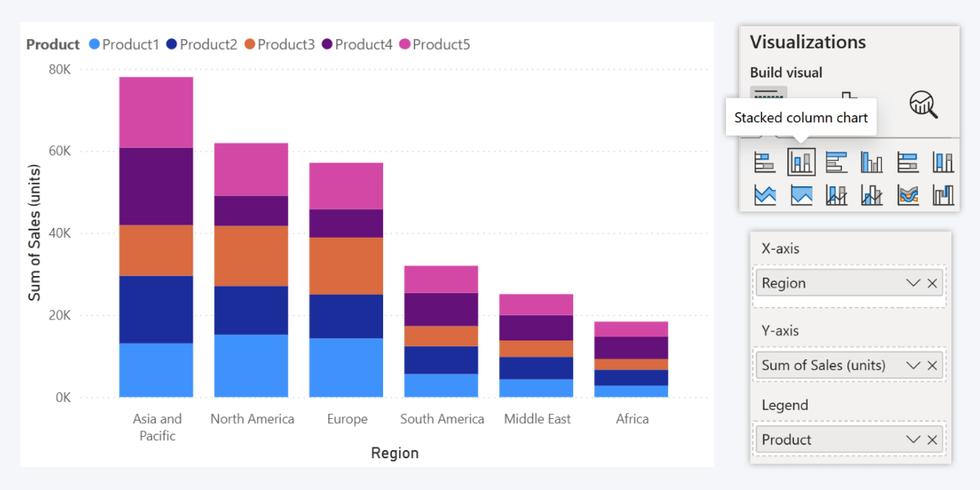Screen dimensions: 980x490
Task: Expand the Region field dropdown chevron
Action: [913, 283]
